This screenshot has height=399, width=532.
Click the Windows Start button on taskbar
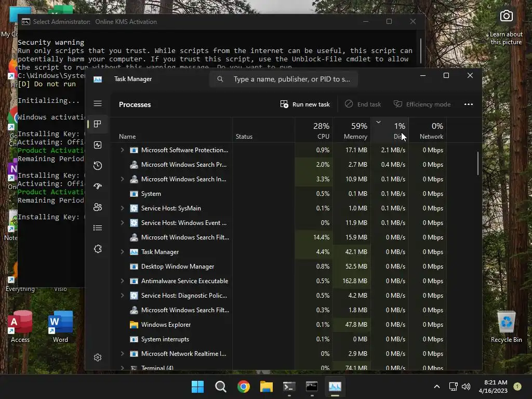(197, 387)
